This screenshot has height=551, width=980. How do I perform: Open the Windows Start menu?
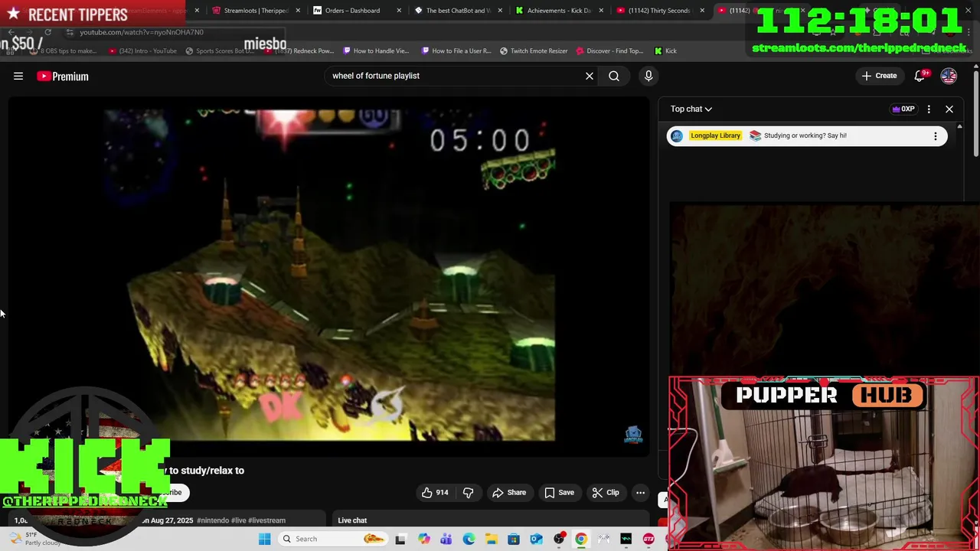pos(264,539)
